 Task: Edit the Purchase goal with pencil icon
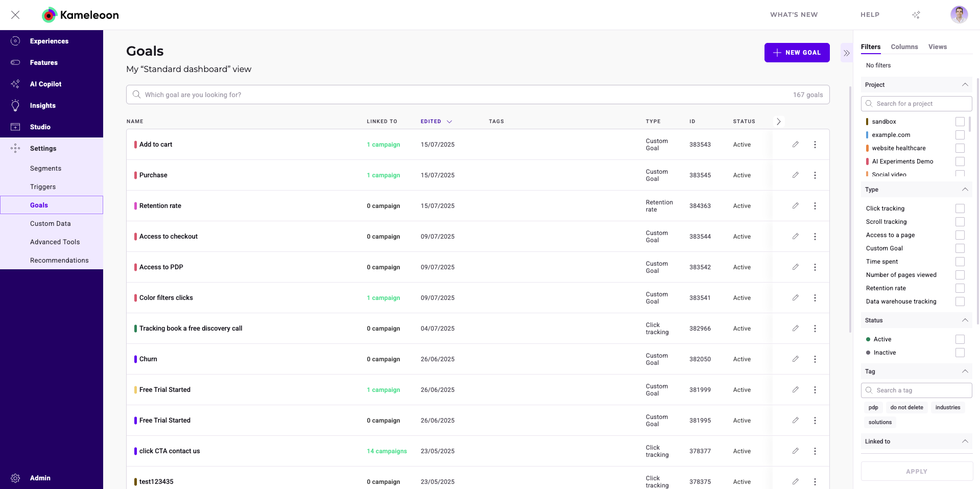tap(795, 175)
